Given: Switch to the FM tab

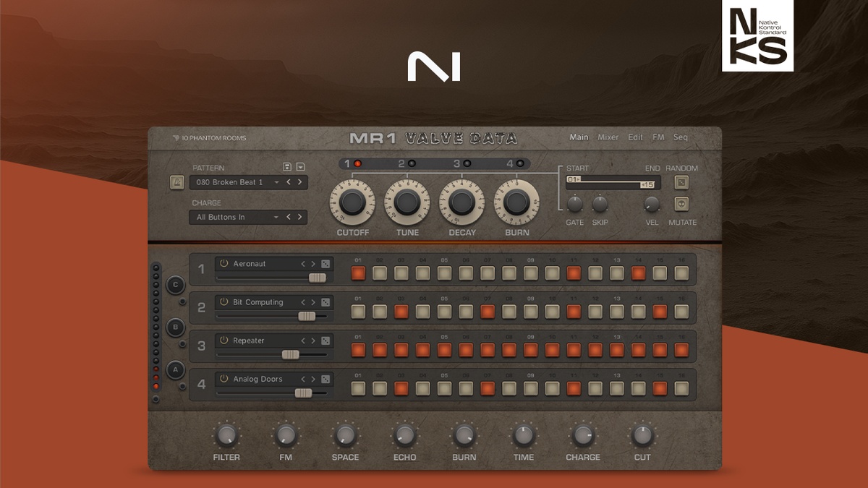Looking at the screenshot, I should (x=658, y=137).
